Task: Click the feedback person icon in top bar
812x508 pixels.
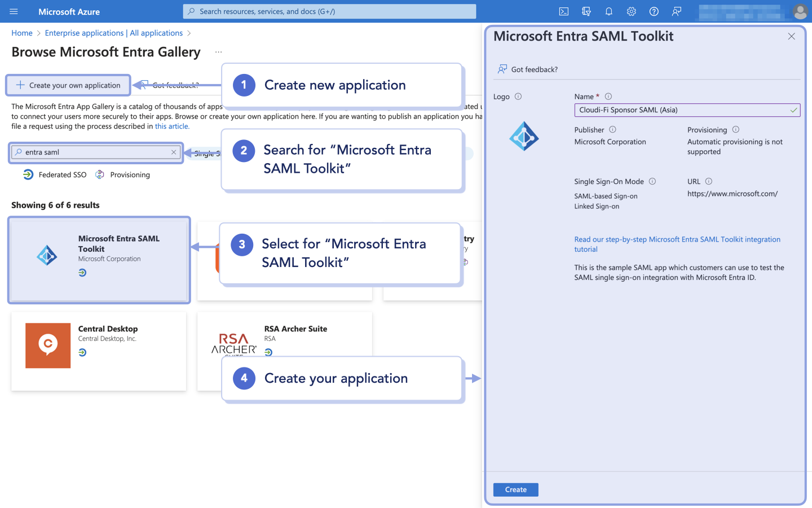Action: pyautogui.click(x=676, y=11)
